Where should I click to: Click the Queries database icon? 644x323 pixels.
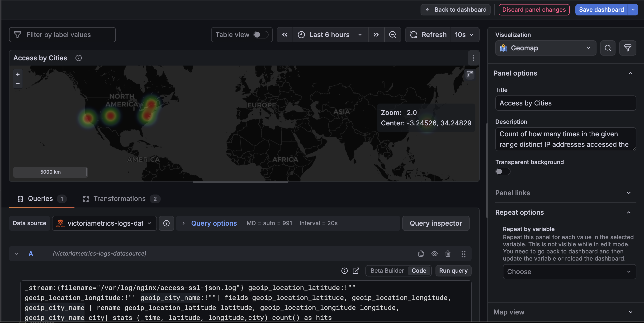coord(20,199)
